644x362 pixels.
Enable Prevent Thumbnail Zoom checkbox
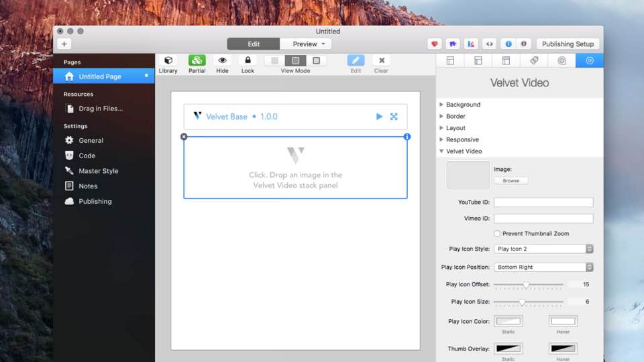click(497, 233)
